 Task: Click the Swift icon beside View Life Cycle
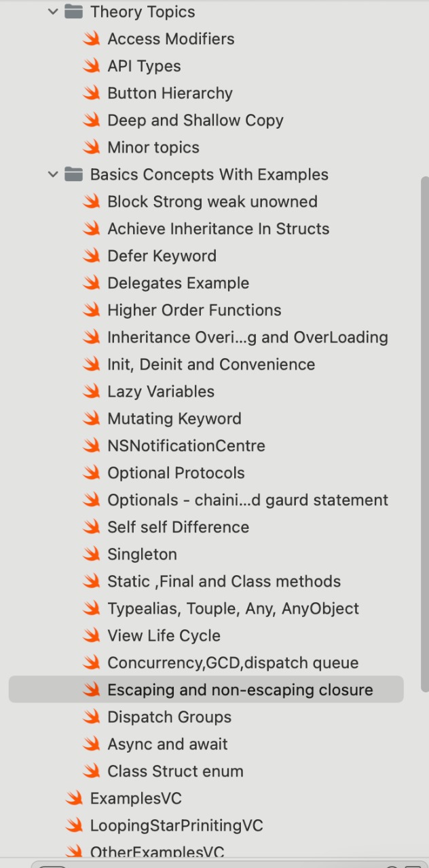(x=92, y=635)
